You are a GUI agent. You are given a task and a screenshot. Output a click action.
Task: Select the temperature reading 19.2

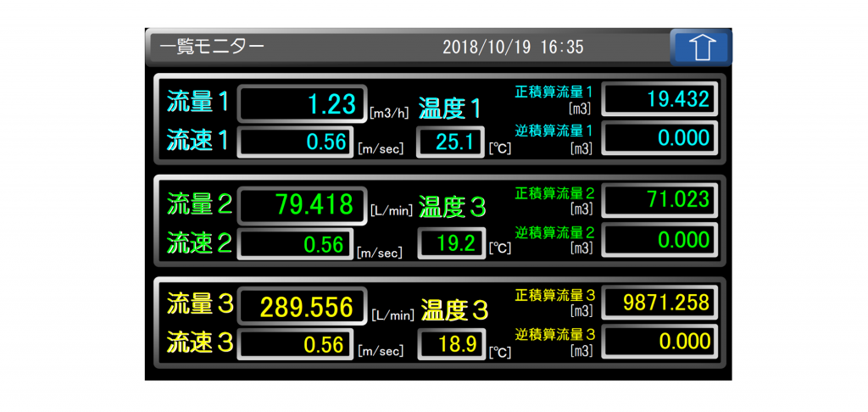[451, 244]
